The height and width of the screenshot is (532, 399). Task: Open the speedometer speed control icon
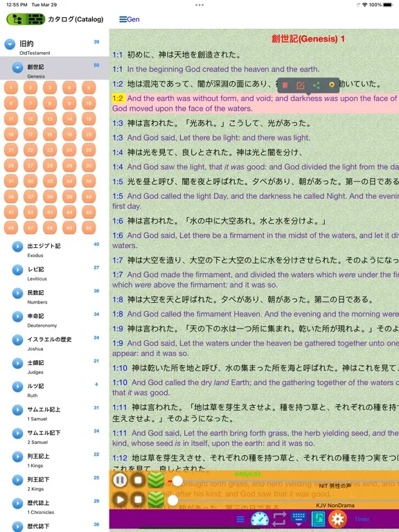click(260, 519)
